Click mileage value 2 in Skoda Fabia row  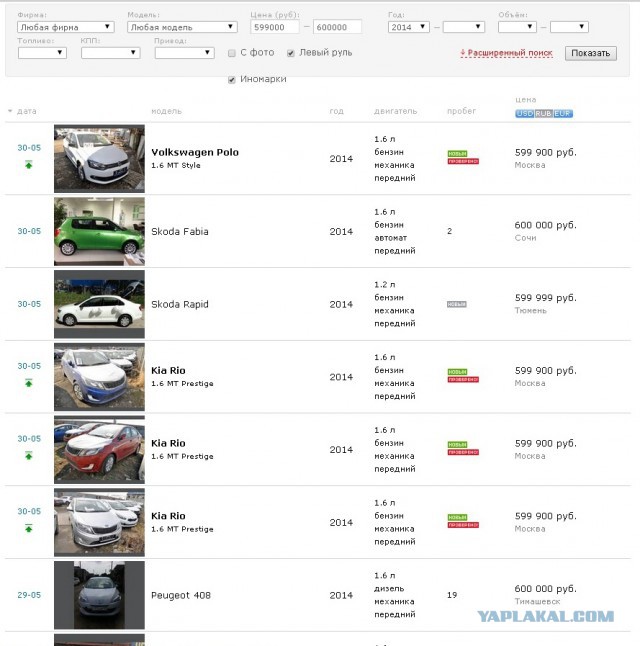tap(450, 231)
